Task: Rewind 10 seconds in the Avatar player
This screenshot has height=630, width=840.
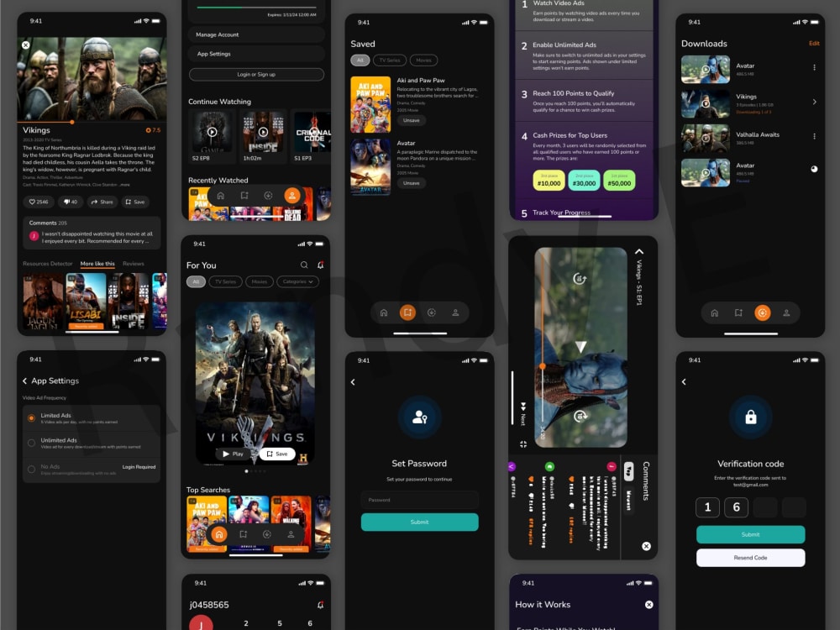Action: [x=579, y=279]
